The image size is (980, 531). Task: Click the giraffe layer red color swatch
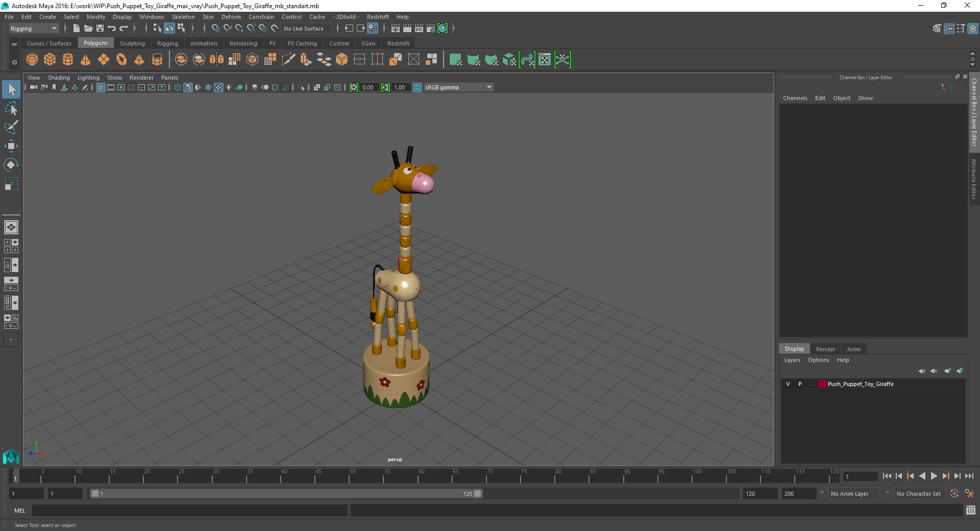pyautogui.click(x=822, y=384)
